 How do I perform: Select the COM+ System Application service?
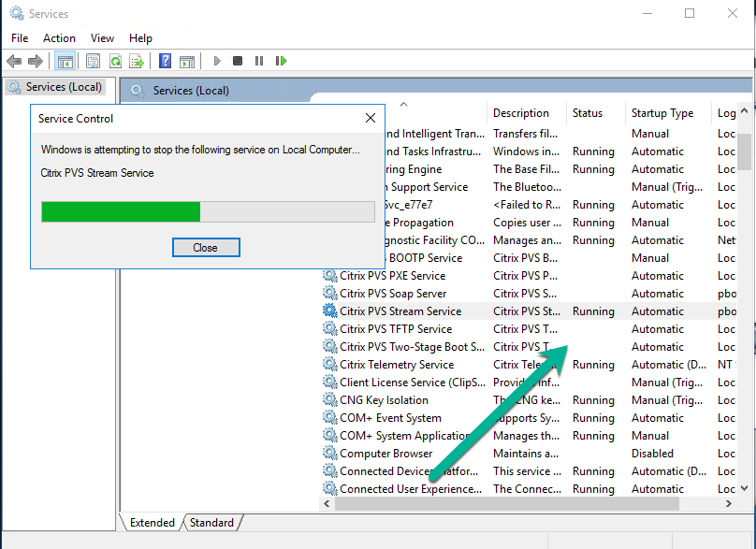tap(404, 435)
